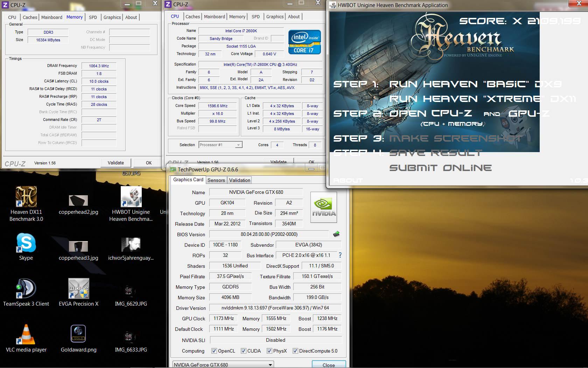Toggle PhysX checkbox in GPU-Z
The image size is (588, 368).
pos(269,351)
